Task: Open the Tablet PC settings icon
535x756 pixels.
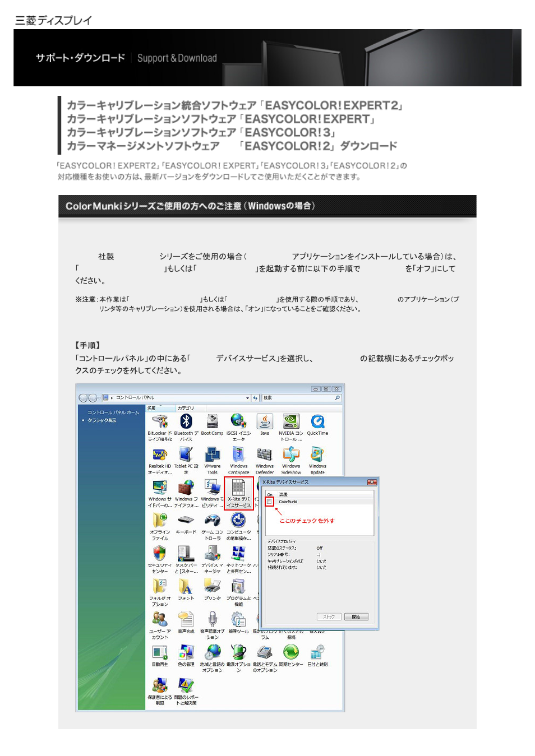Action: pos(186,461)
